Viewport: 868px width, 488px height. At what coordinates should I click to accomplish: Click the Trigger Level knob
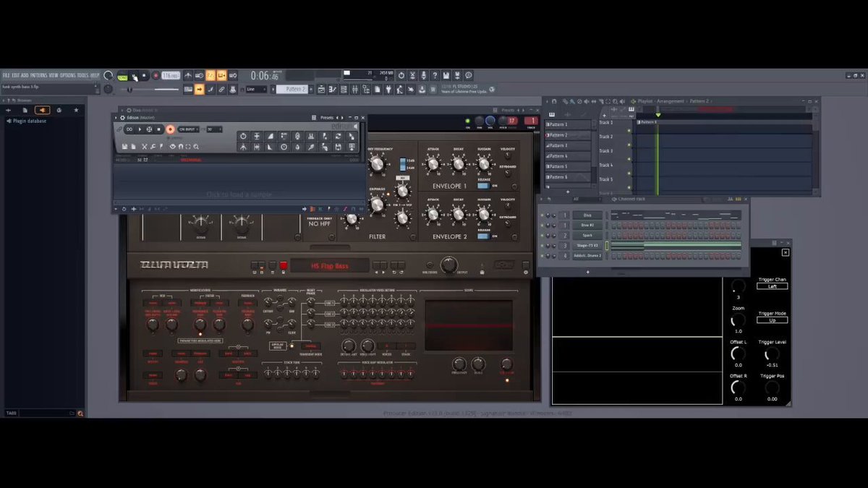click(x=773, y=354)
